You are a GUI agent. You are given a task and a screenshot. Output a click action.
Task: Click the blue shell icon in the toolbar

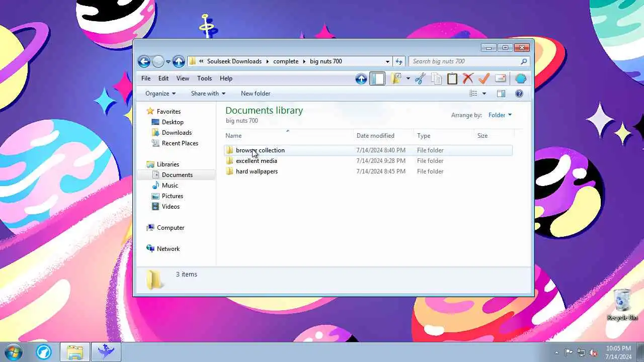(x=521, y=78)
